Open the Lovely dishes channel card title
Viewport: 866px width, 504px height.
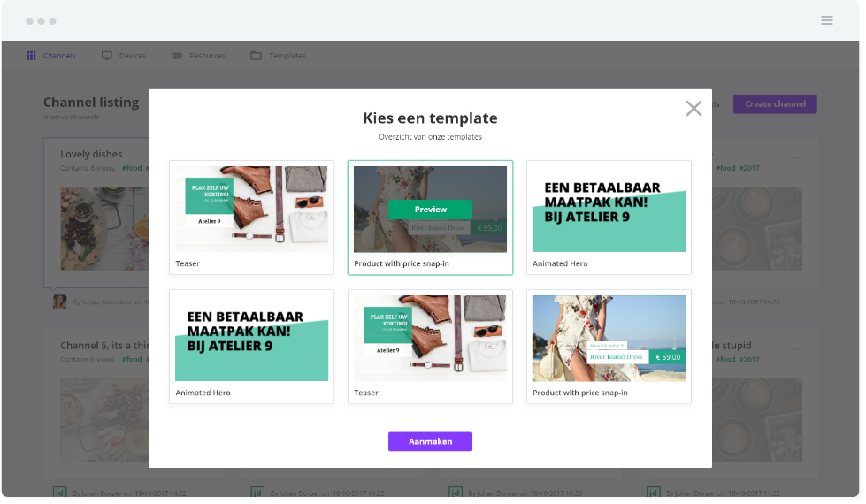point(91,154)
